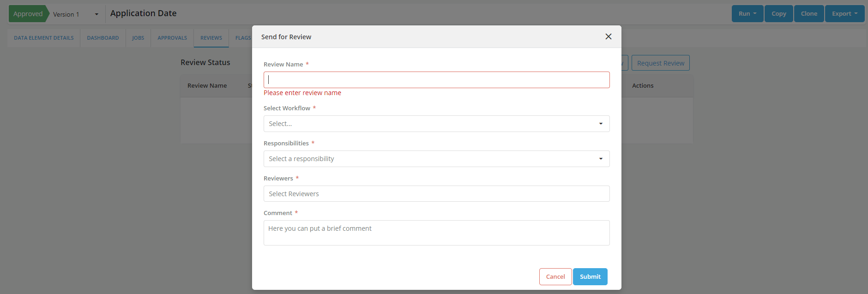Click the Review Name text field

pyautogui.click(x=436, y=80)
